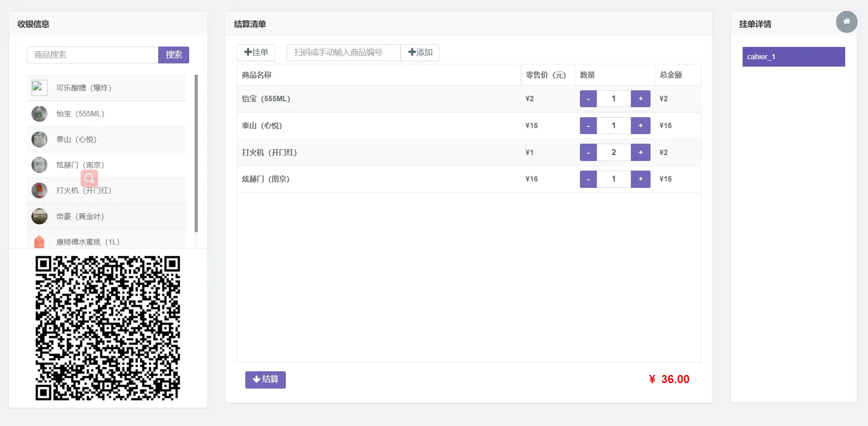Decrease quantity of 泰山 (心悦)
Image resolution: width=868 pixels, height=426 pixels.
coord(588,125)
